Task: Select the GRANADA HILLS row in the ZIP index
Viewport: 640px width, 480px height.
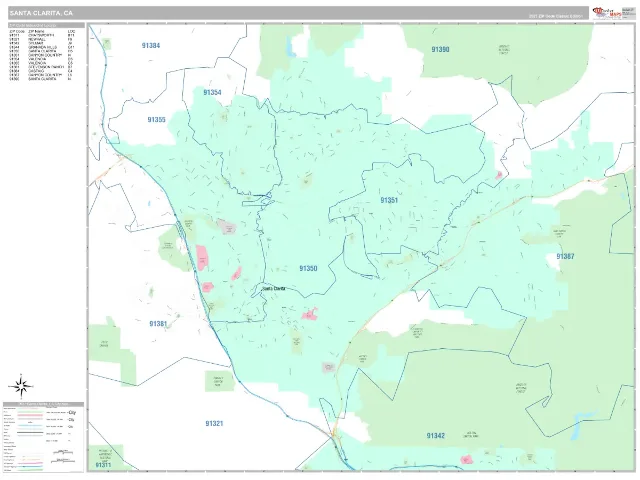Action: (x=42, y=47)
